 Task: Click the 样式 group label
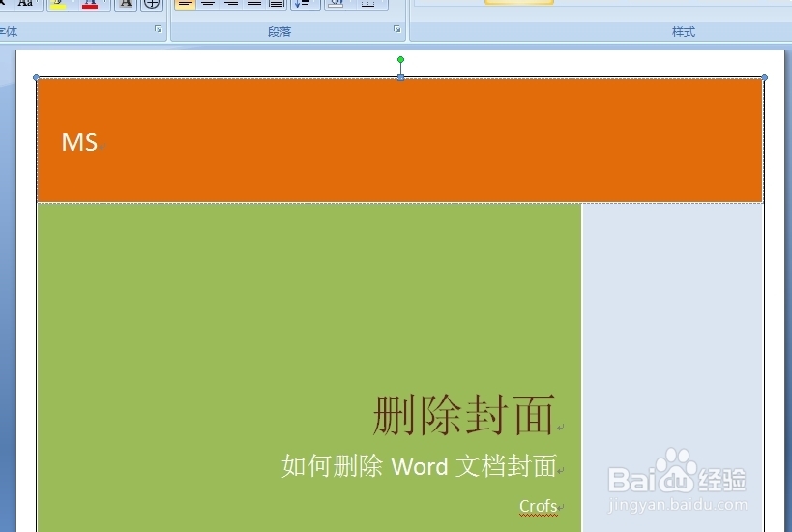pos(684,32)
